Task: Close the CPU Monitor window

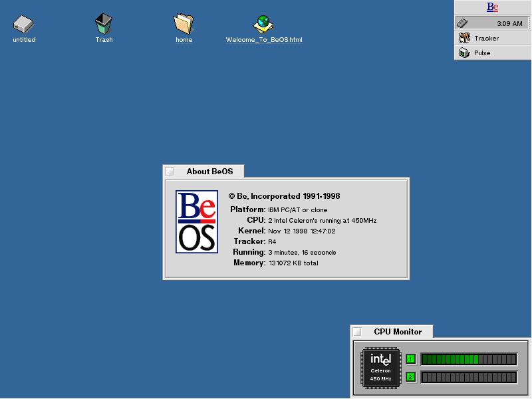Action: [x=357, y=331]
